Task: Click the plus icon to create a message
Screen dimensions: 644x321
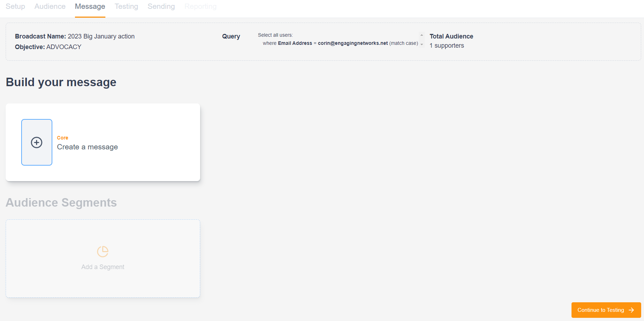Action: [x=37, y=142]
